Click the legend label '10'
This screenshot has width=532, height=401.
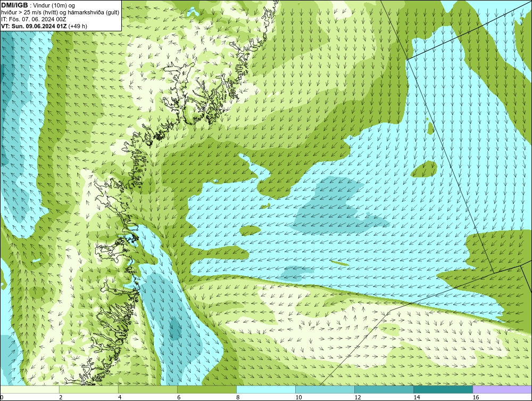tap(298, 397)
